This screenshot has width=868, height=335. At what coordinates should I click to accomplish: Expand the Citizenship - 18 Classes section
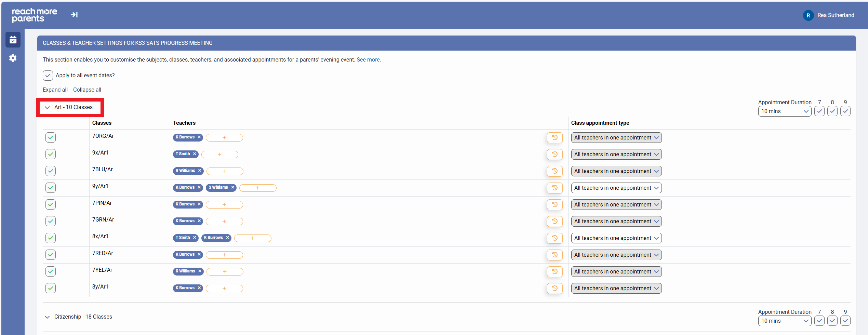(x=47, y=317)
